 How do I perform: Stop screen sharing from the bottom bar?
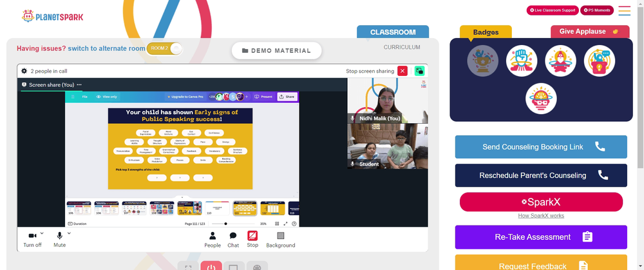coord(252,239)
